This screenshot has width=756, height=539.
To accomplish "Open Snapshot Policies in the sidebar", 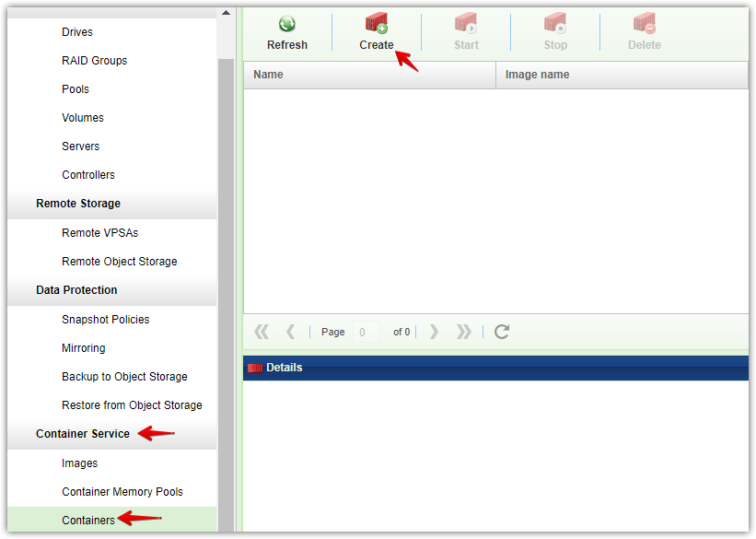I will click(x=106, y=320).
